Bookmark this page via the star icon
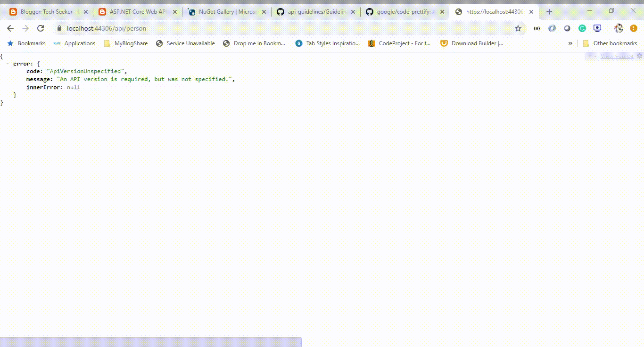 tap(518, 28)
